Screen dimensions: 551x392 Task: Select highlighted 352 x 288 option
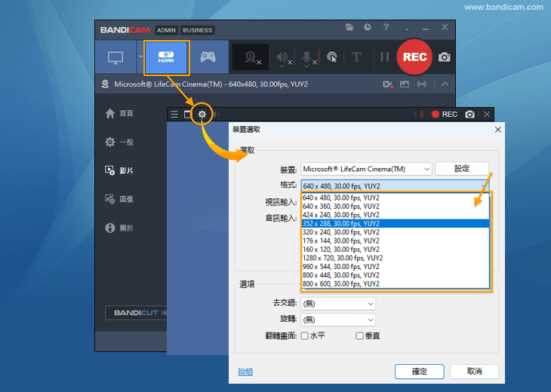[396, 224]
